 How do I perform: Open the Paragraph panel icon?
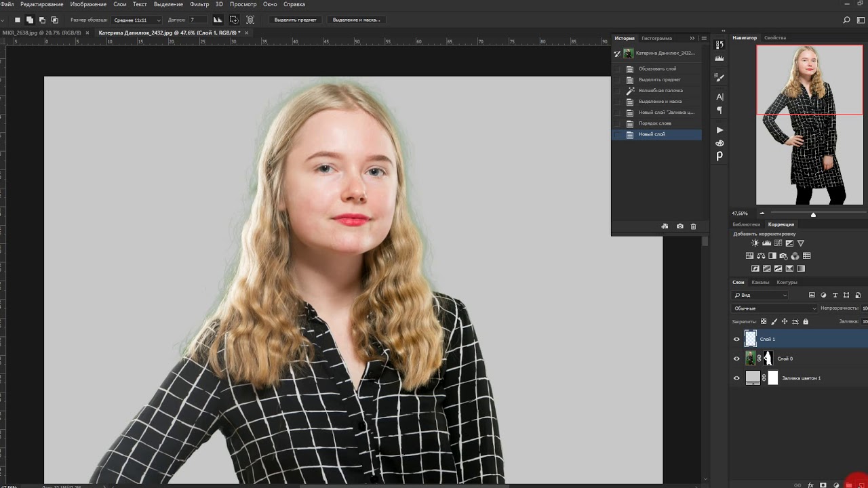click(719, 110)
